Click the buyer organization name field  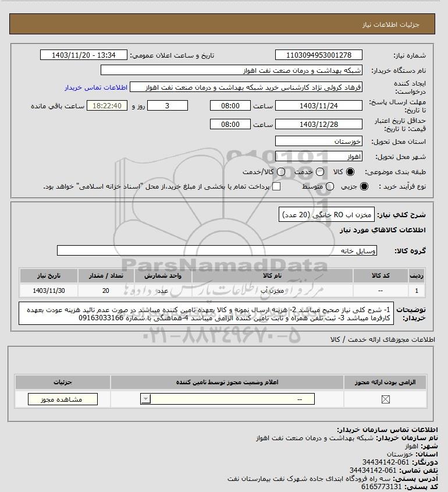click(232, 70)
